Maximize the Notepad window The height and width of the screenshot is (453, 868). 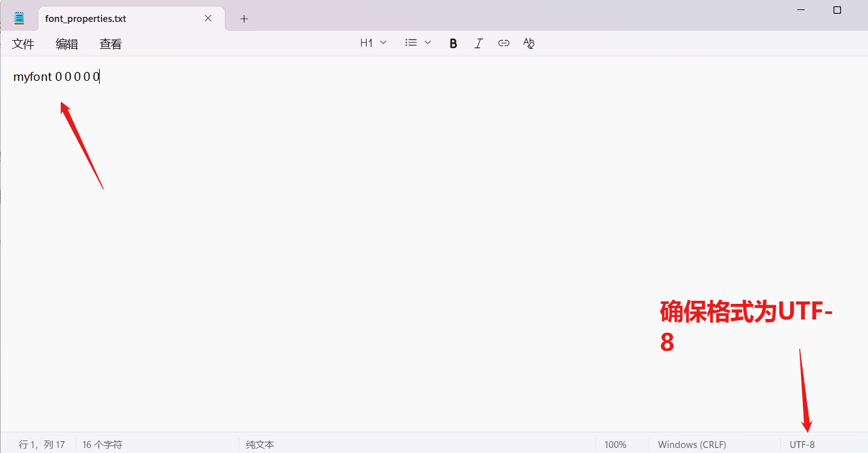(x=837, y=10)
